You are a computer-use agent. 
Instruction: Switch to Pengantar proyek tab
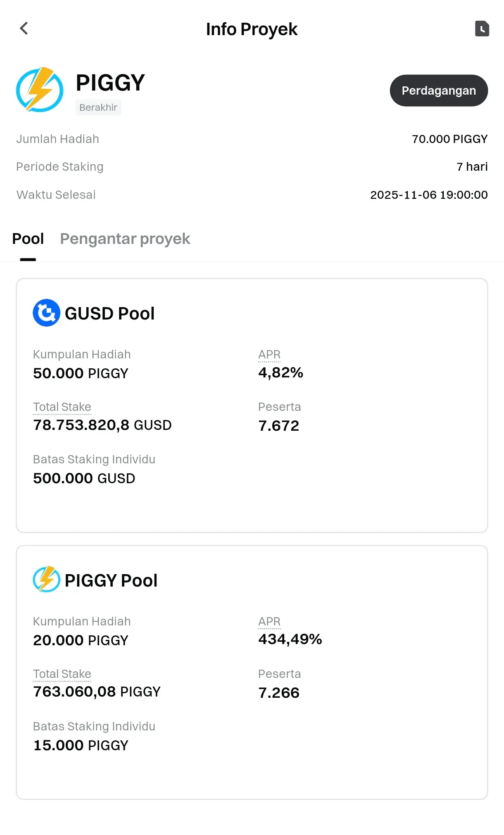[x=125, y=239]
